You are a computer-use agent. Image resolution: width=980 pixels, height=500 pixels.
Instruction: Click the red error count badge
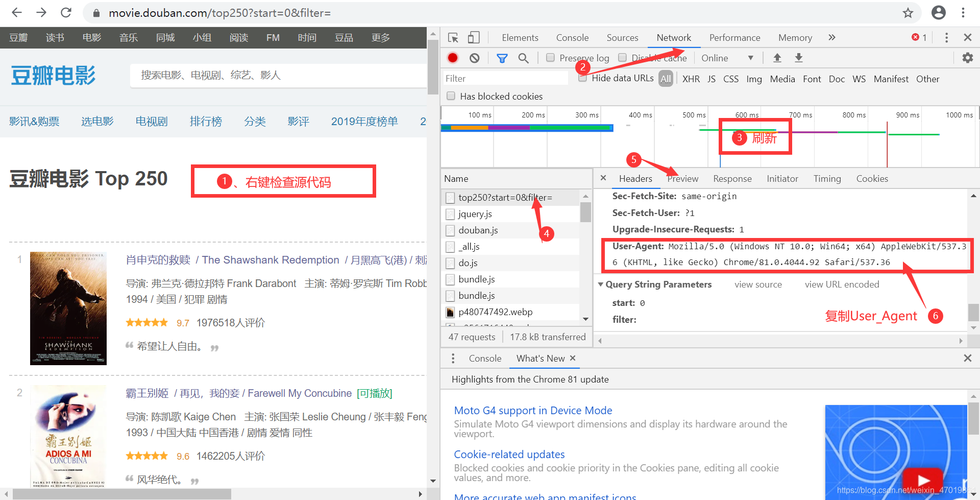tap(919, 37)
